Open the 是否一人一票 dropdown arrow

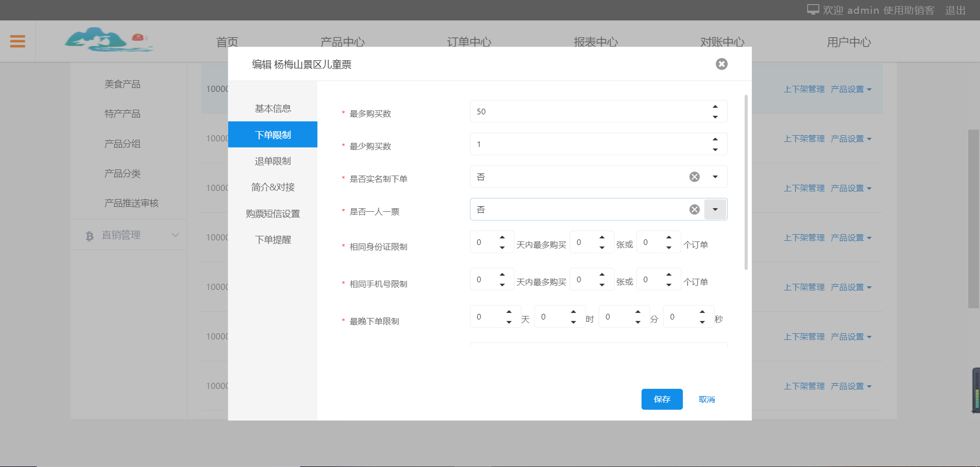tap(715, 209)
